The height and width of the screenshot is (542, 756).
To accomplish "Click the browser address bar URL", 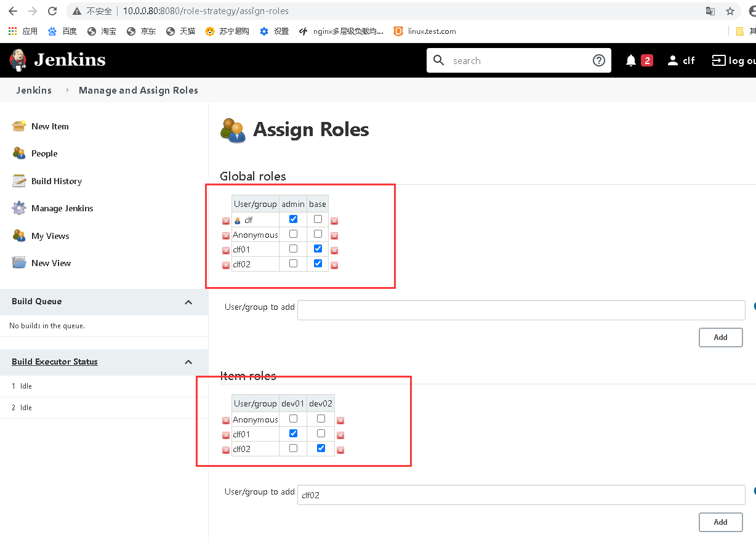I will [206, 11].
